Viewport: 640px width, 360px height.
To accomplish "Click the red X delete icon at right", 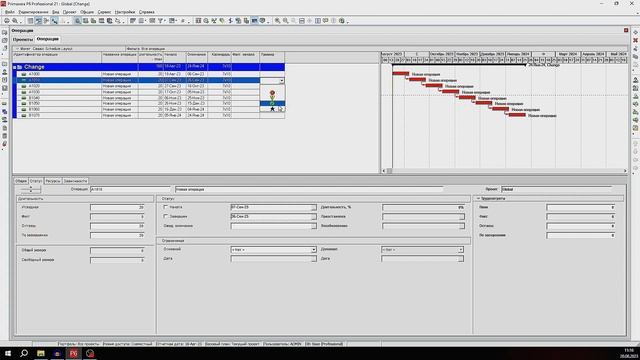I will click(x=636, y=40).
